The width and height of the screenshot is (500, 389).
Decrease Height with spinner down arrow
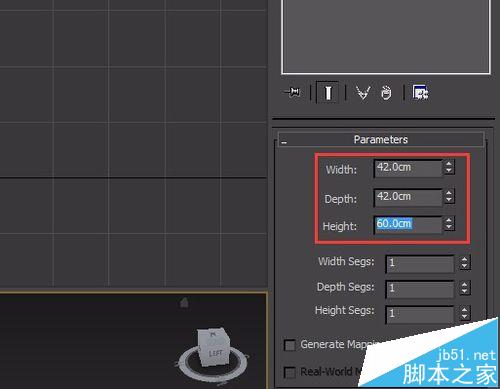(449, 227)
